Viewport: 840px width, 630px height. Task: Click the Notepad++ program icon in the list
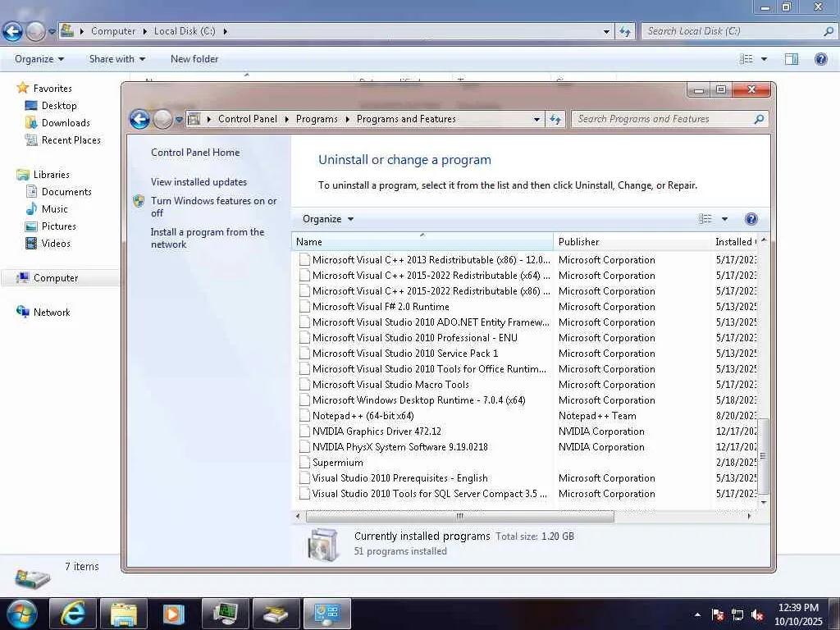pos(304,416)
